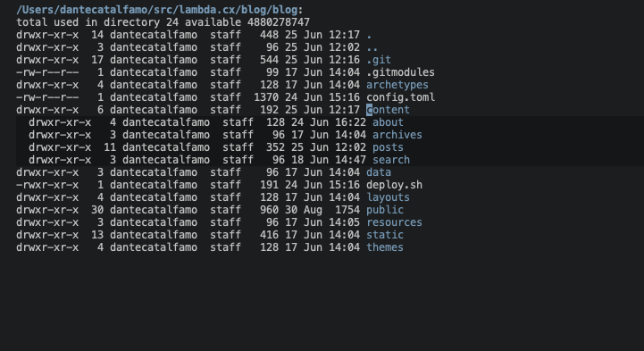Open the resources directory

pos(394,222)
